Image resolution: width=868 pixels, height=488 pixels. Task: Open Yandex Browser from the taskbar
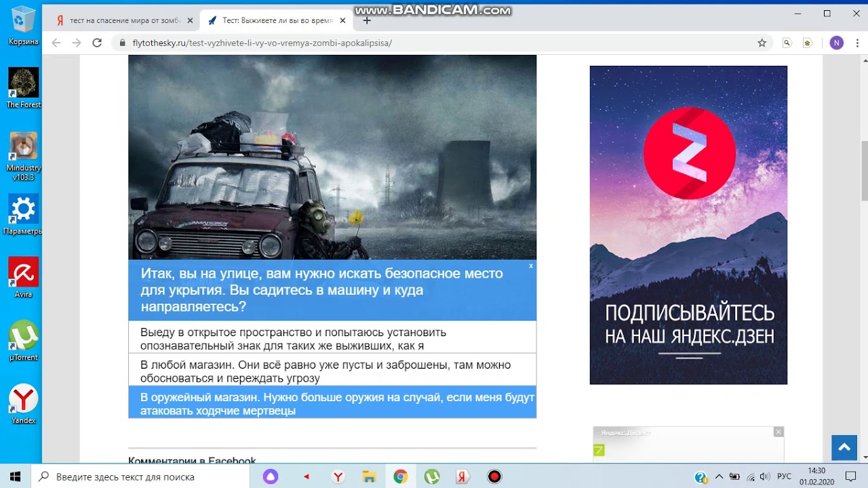coord(338,476)
